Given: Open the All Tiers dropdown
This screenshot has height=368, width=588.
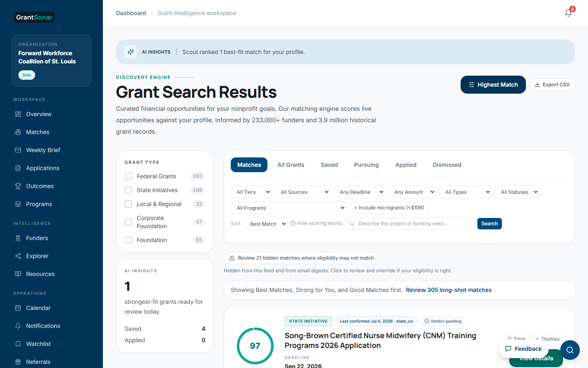Looking at the screenshot, I should [x=251, y=192].
